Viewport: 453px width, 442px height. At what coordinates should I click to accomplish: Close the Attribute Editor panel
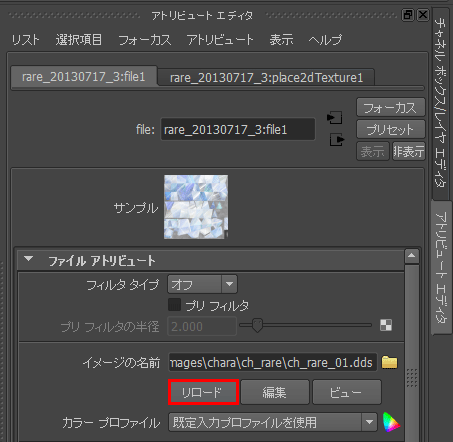tap(423, 15)
